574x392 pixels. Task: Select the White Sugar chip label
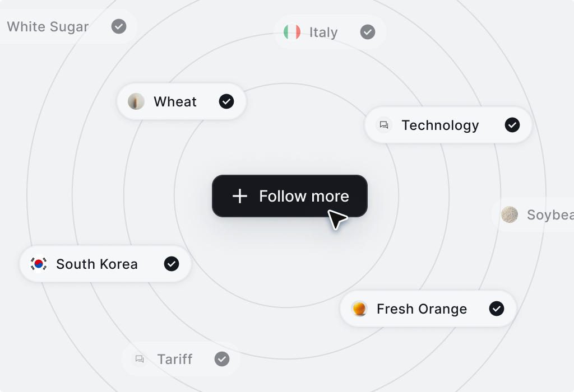point(48,26)
